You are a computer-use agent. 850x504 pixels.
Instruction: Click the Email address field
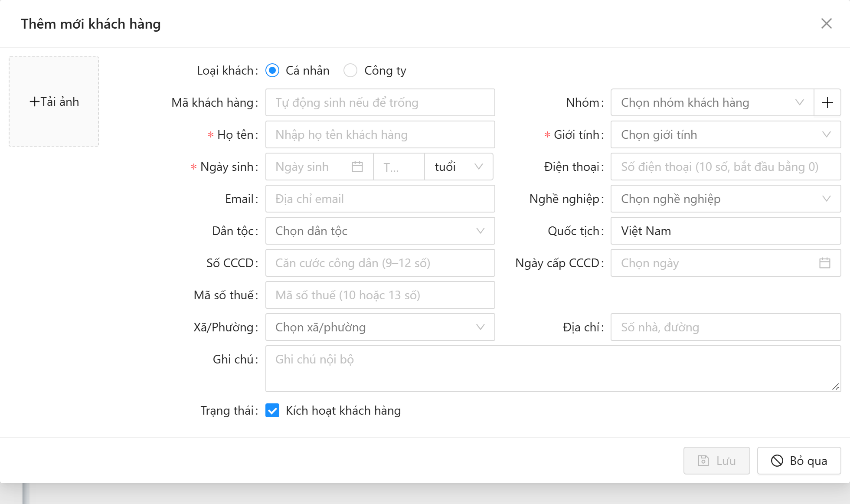point(380,199)
